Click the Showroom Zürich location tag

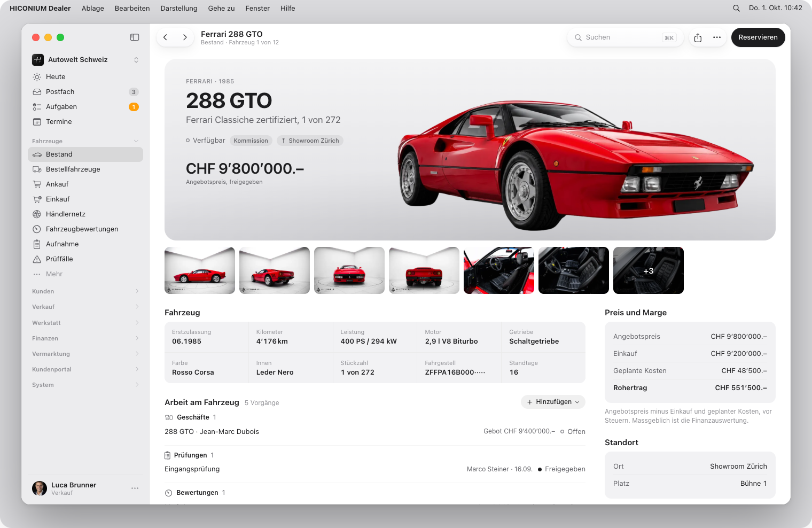[310, 141]
